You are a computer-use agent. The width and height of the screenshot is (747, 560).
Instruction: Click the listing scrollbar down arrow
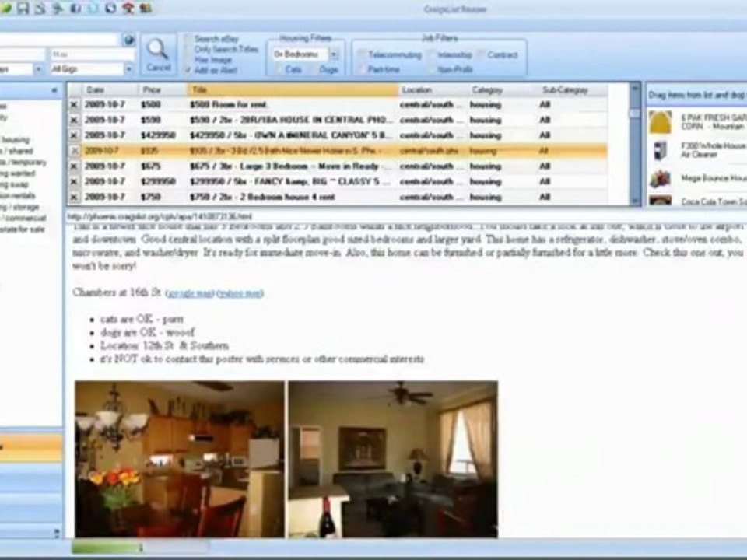635,201
